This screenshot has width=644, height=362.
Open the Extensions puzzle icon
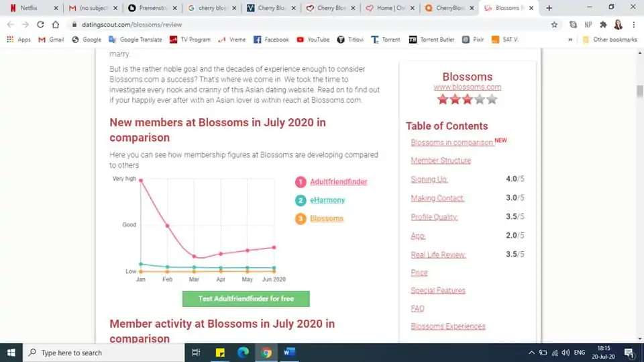603,25
